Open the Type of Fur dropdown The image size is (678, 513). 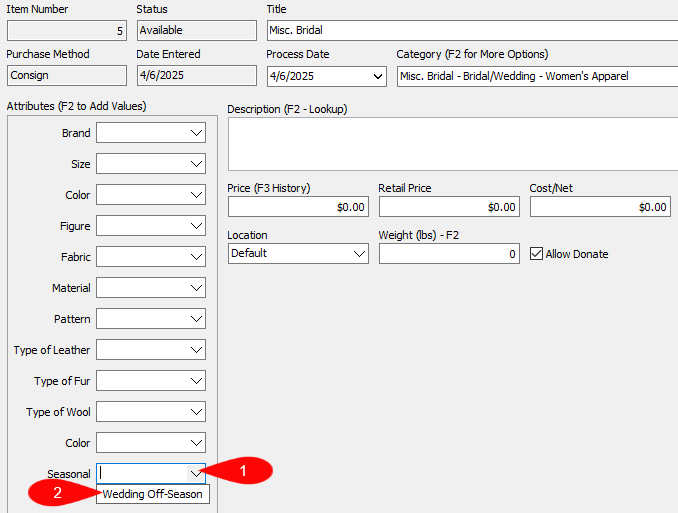pos(196,381)
